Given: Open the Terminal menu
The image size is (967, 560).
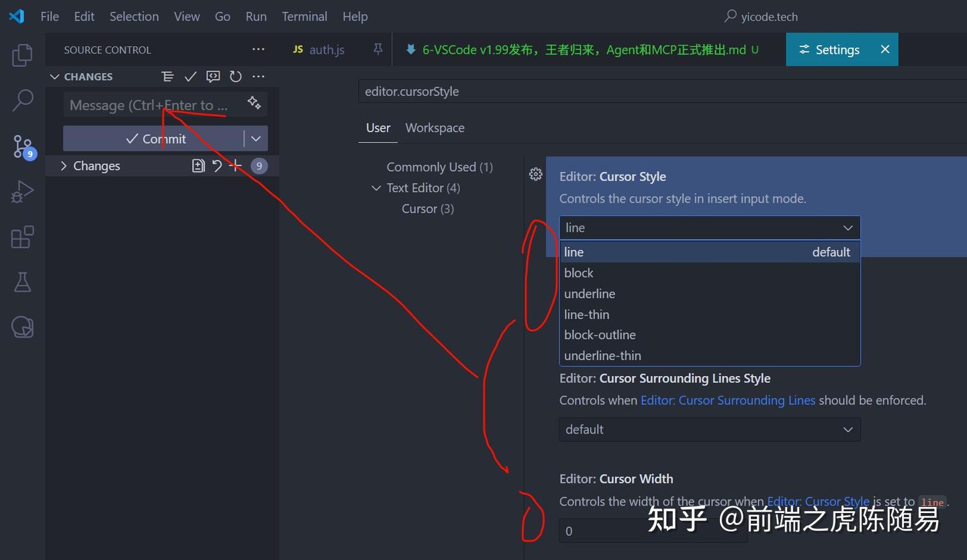Looking at the screenshot, I should click(304, 16).
